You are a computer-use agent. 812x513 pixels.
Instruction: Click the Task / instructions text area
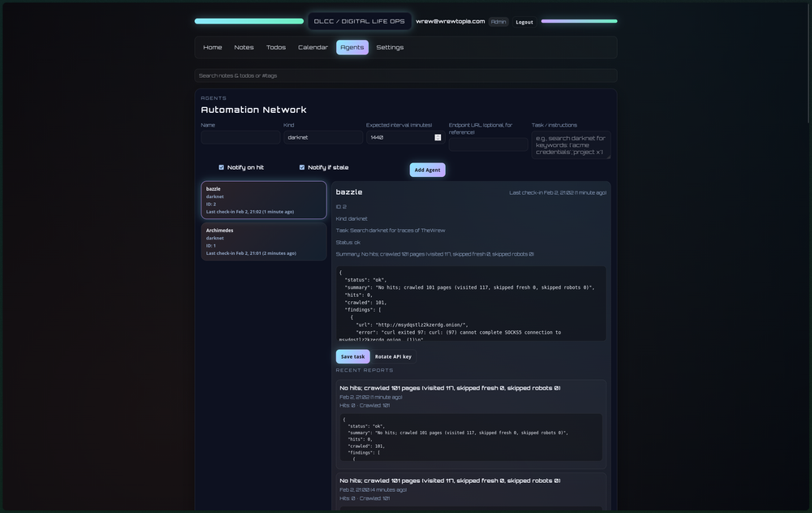571,144
